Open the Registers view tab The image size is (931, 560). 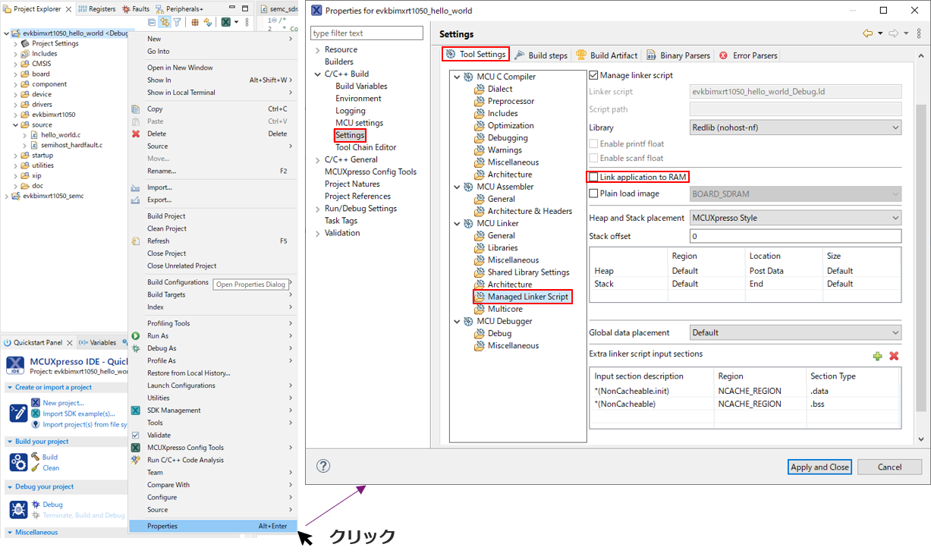click(x=97, y=9)
